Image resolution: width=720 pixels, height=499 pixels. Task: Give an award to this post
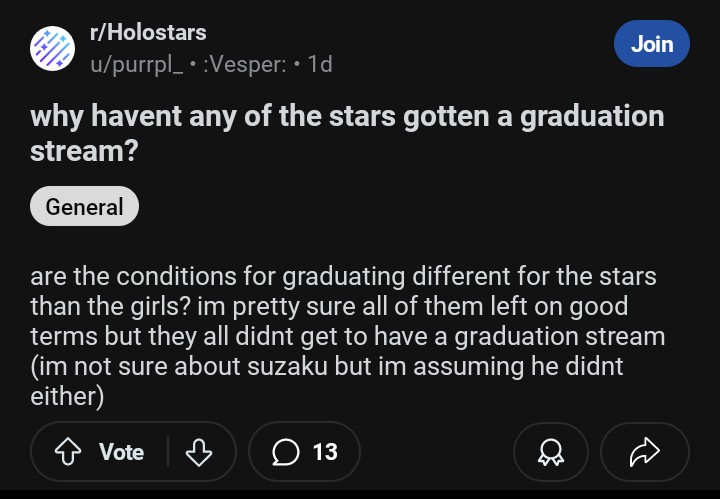click(551, 453)
